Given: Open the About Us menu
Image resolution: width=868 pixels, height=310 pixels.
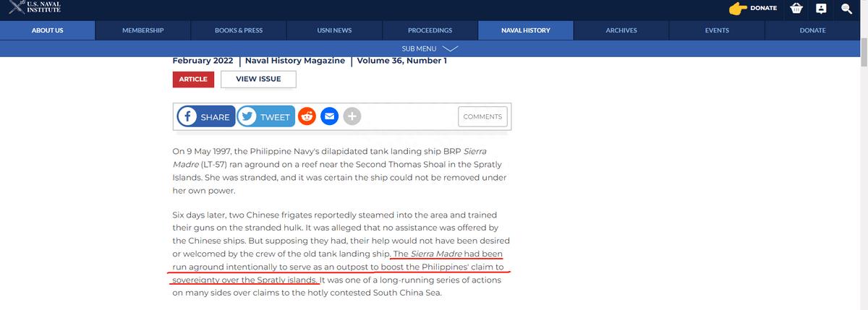Looking at the screenshot, I should click(47, 30).
